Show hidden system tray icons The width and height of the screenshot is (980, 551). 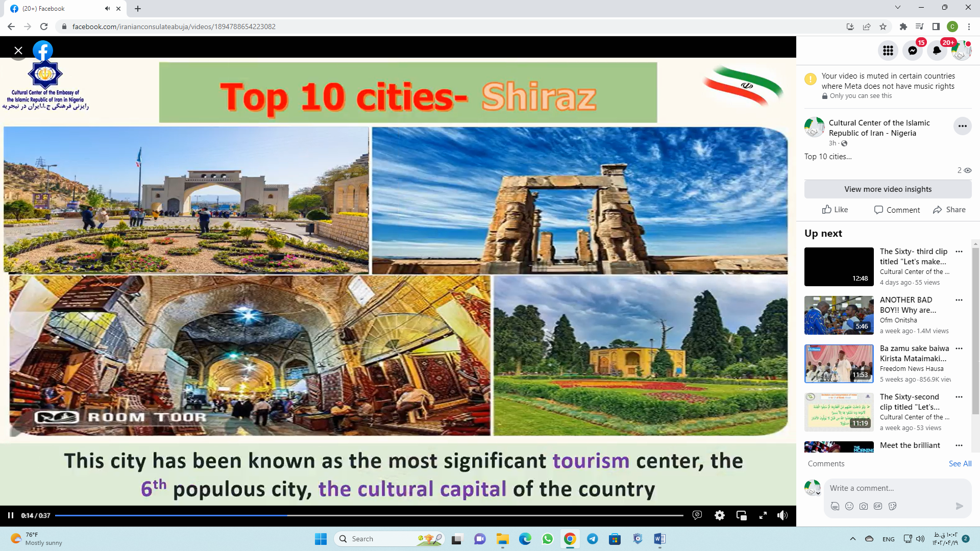pyautogui.click(x=852, y=539)
